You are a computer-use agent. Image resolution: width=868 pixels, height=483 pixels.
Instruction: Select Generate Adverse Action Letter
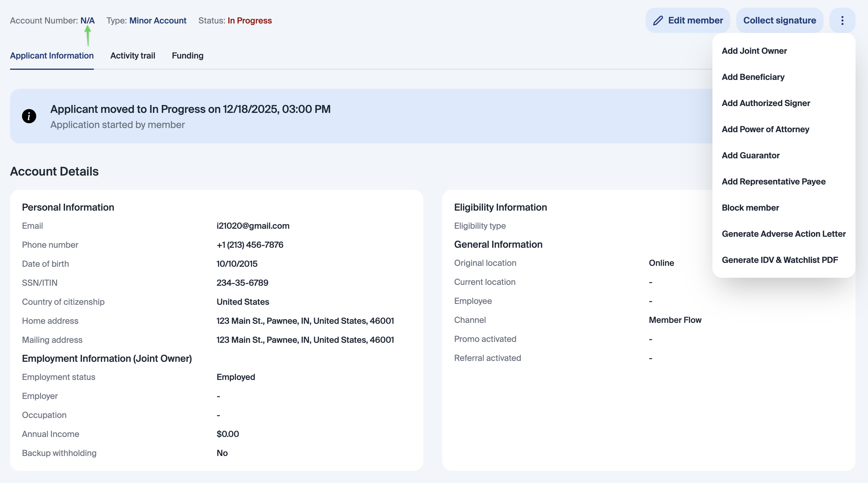783,234
